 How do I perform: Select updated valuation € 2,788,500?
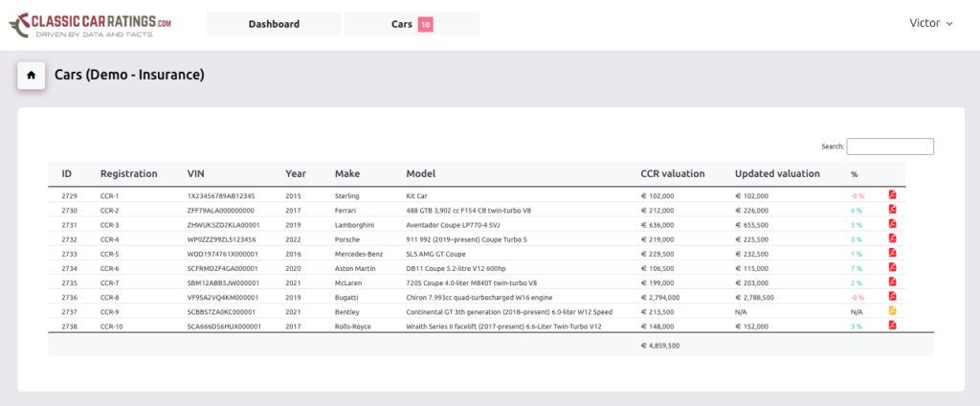tap(755, 297)
